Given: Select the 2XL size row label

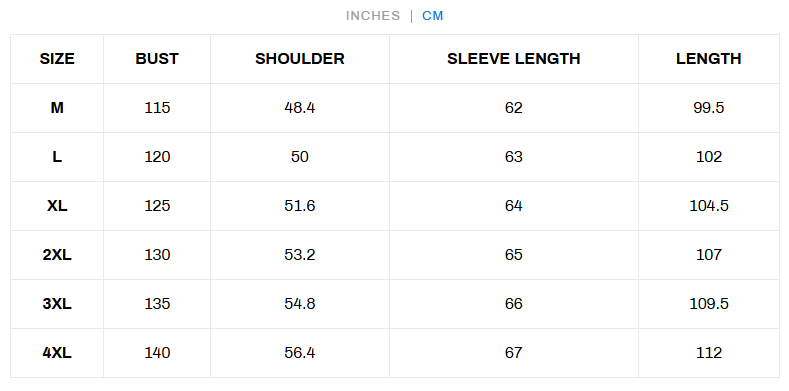Looking at the screenshot, I should pos(57,255).
